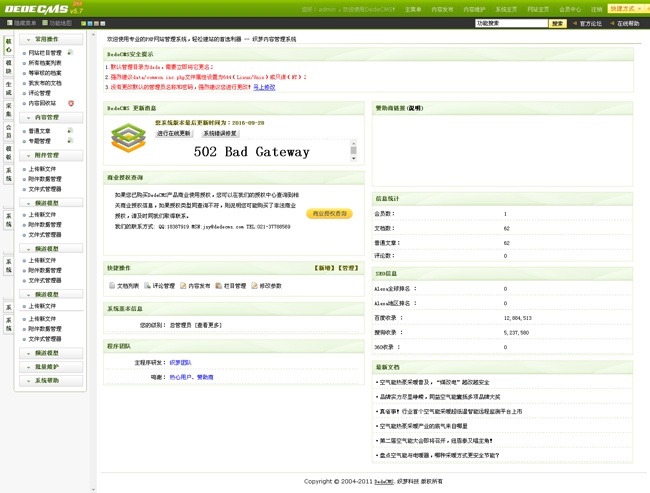Viewport: 650px width, 493px height.
Task: Click the 系统错误修复 button
Action: click(x=220, y=134)
